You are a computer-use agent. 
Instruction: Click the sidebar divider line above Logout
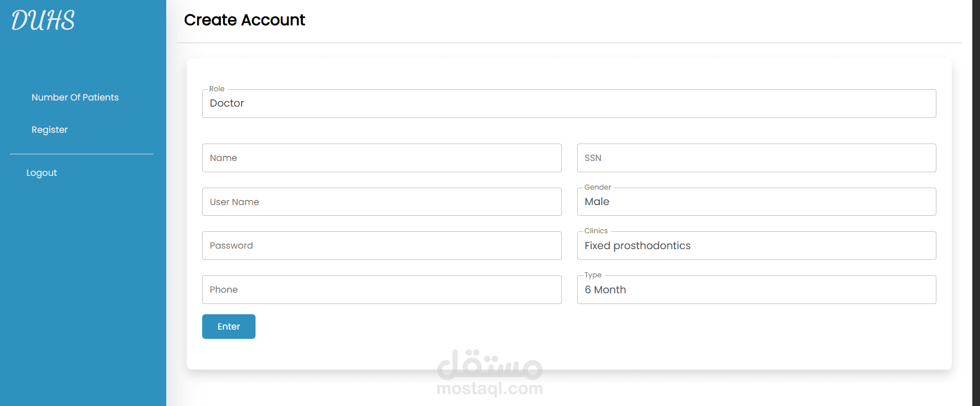coord(82,154)
